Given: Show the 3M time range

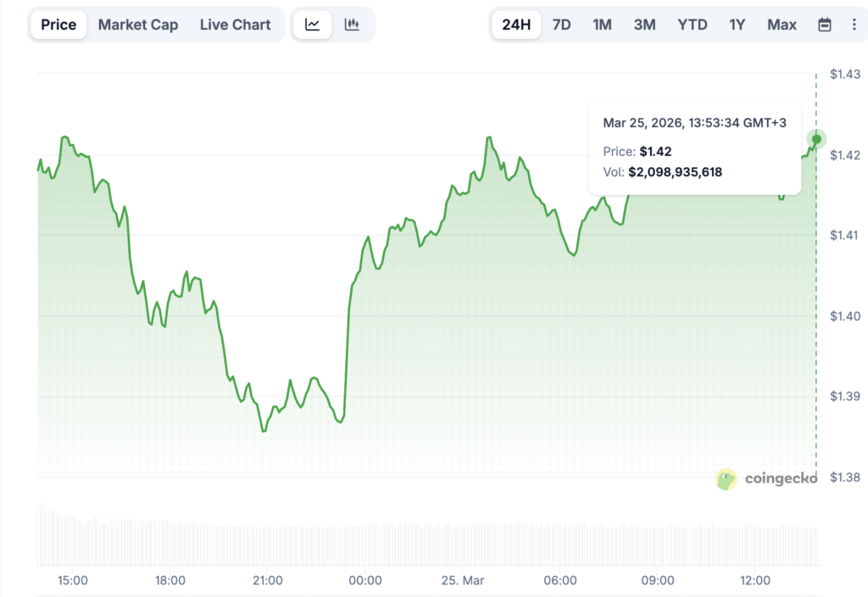Looking at the screenshot, I should click(644, 25).
